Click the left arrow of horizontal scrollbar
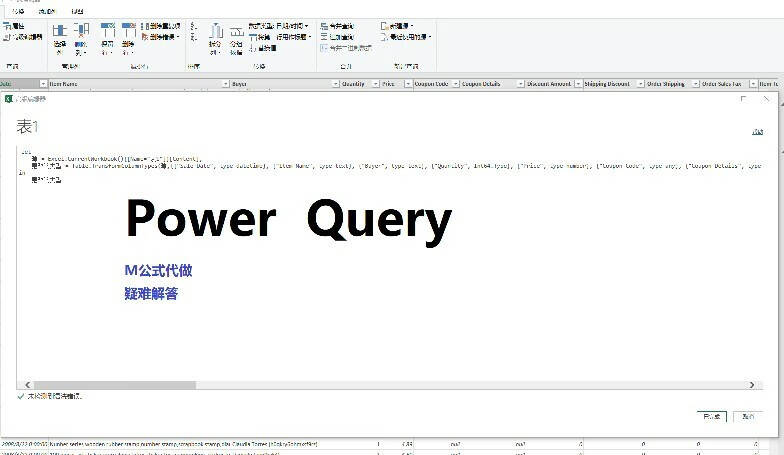This screenshot has width=784, height=455. point(28,384)
